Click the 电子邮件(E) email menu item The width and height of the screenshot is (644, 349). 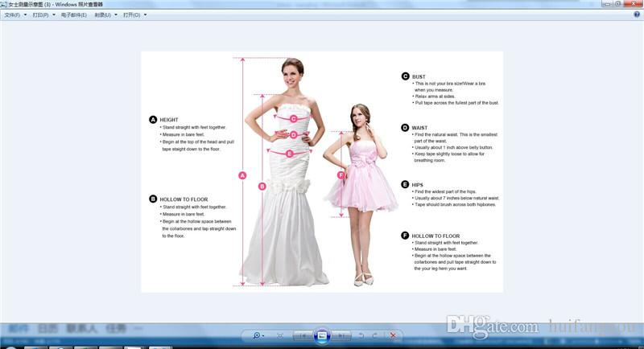point(73,14)
